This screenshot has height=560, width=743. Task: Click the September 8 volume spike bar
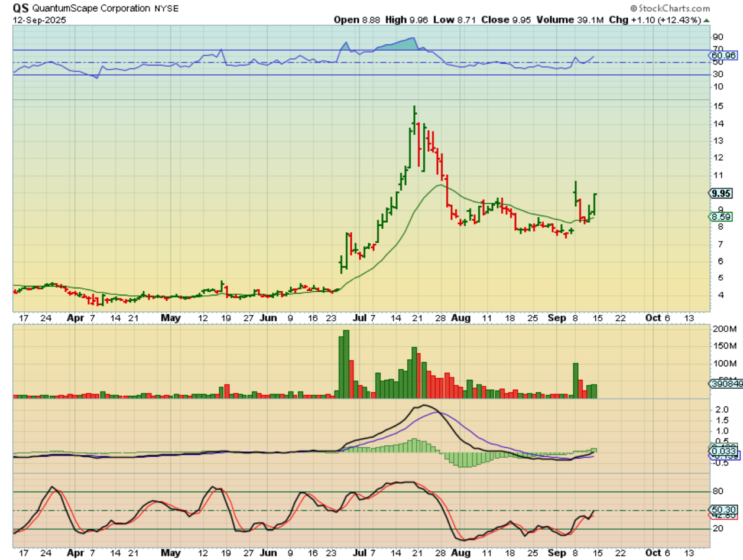point(575,380)
